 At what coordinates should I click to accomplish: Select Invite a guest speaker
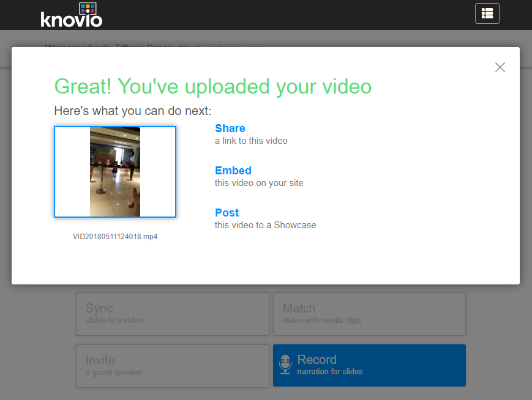click(x=172, y=366)
